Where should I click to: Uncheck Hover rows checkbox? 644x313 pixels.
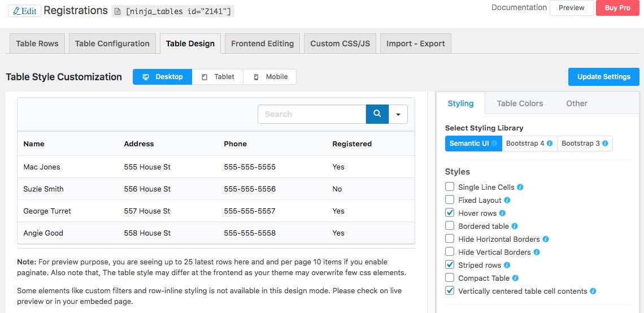point(450,213)
